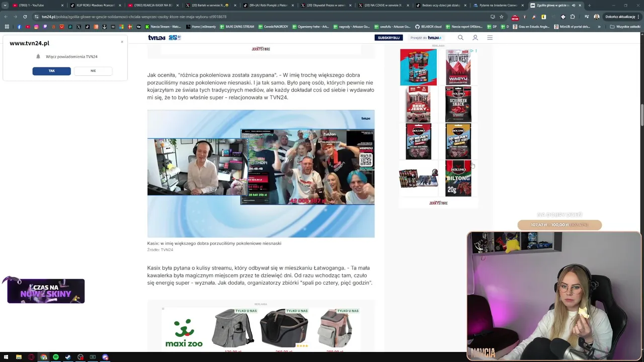This screenshot has height=362, width=644.
Task: Open the Windows Start button
Action: pos(6,357)
